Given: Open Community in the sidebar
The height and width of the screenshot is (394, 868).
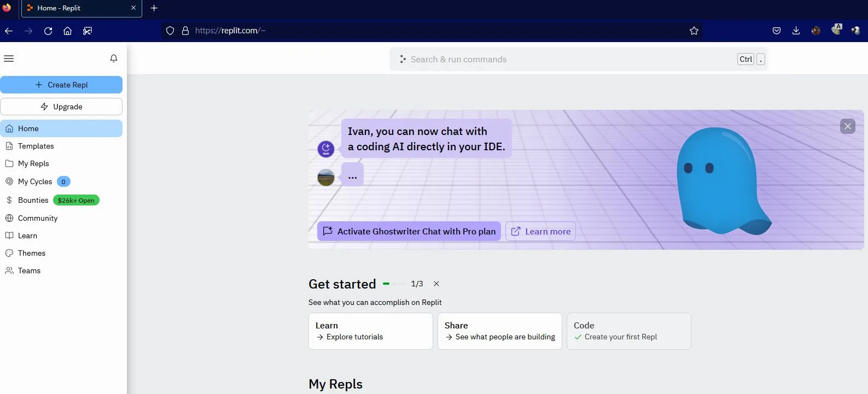Looking at the screenshot, I should tap(61, 218).
